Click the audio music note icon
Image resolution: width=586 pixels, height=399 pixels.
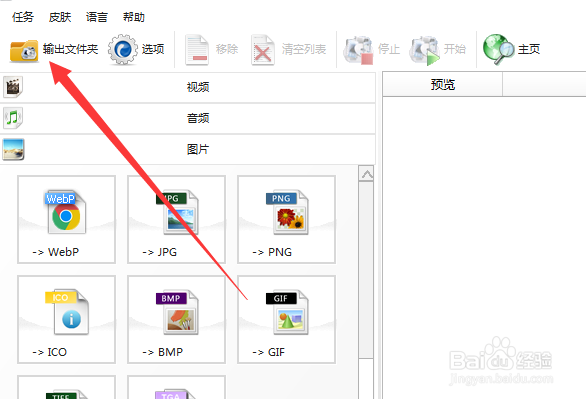coord(13,118)
